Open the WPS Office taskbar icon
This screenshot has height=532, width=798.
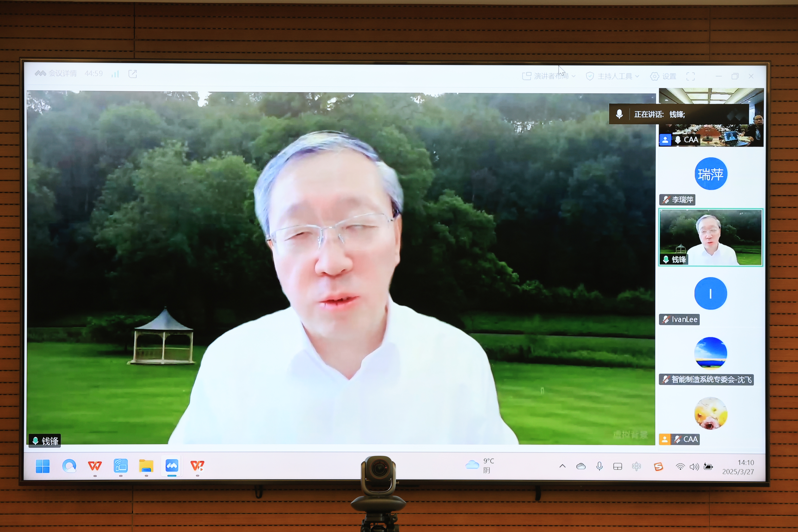click(95, 466)
